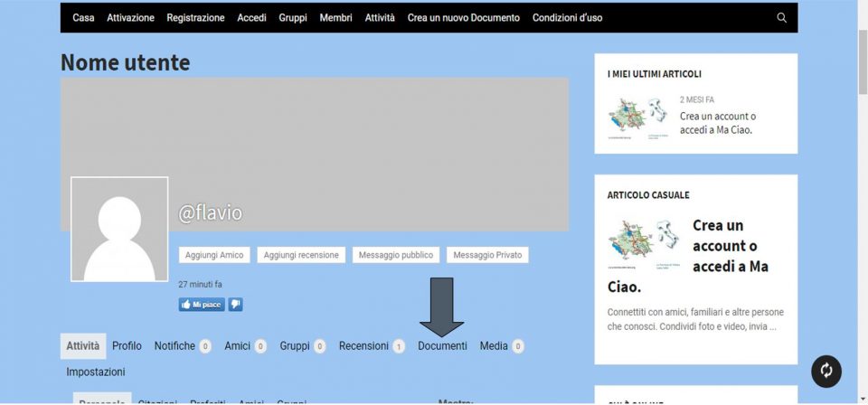The width and height of the screenshot is (868, 405).
Task: Switch to the Media tab
Action: (x=502, y=346)
